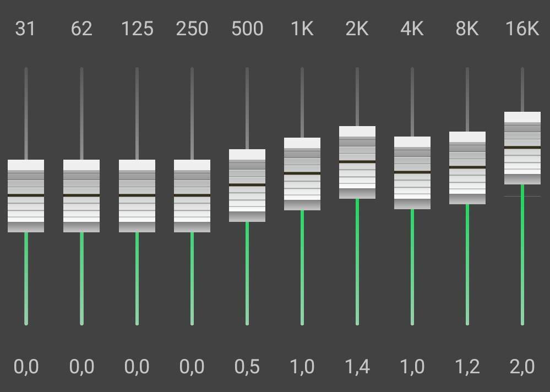550x392 pixels.
Task: Click the 2K band fader handle
Action: click(357, 162)
